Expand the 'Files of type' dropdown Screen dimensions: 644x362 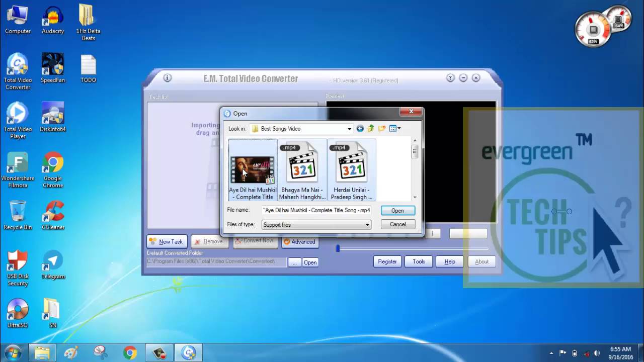tap(367, 225)
